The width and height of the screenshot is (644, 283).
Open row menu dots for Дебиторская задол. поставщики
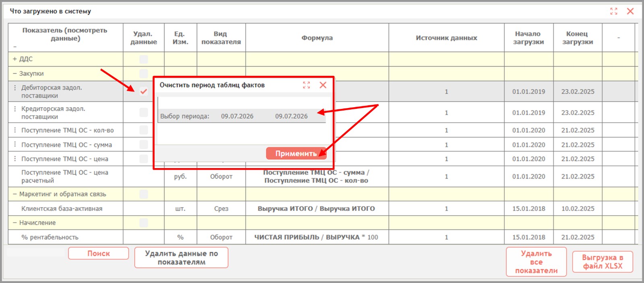tap(15, 87)
